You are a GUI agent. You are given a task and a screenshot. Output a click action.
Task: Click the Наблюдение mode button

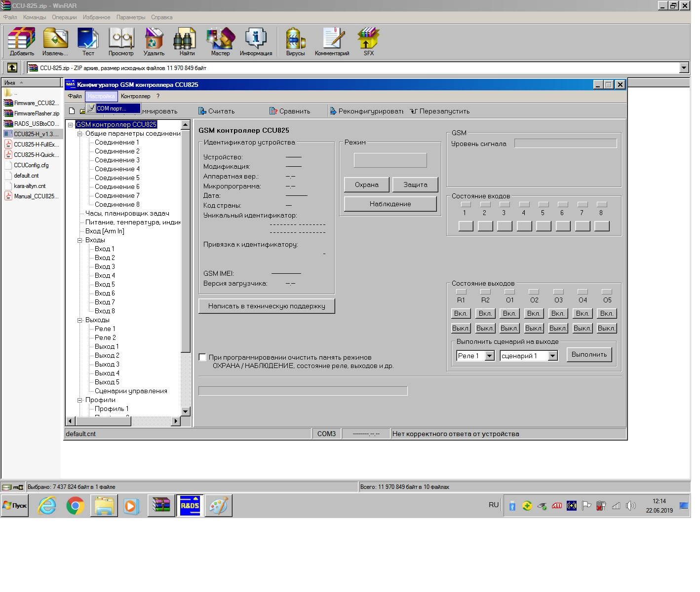(390, 204)
